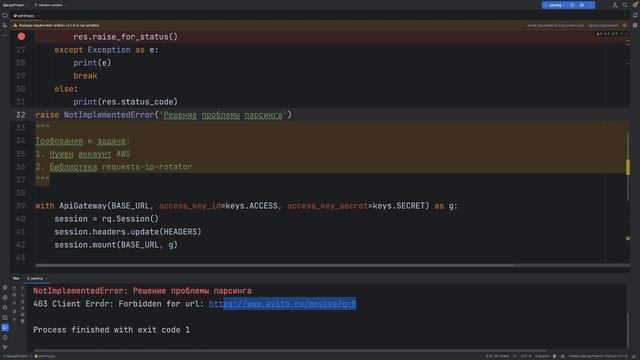Open the Structure tool window icon
Viewport: 640px width, 360px height.
[x=5, y=25]
